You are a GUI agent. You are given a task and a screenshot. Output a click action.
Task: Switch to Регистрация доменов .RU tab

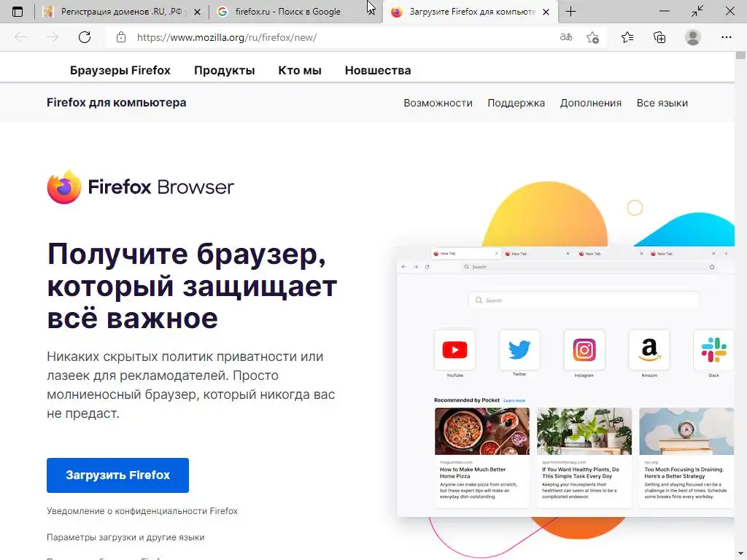122,12
